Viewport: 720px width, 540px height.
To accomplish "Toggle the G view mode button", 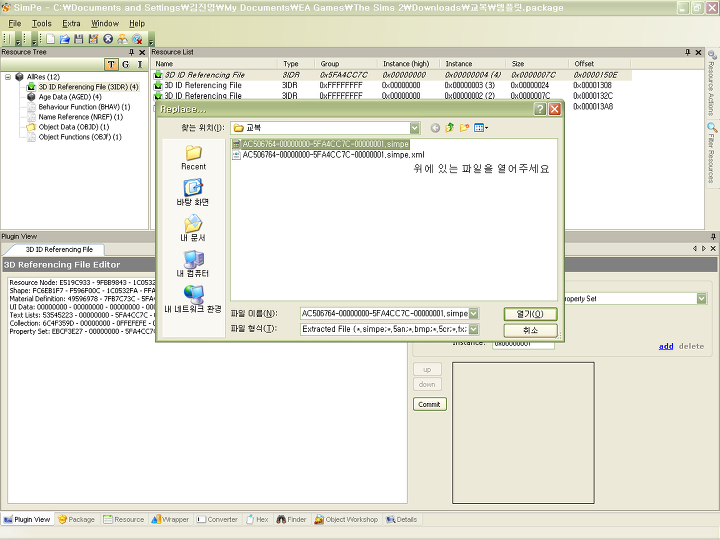I will click(126, 65).
